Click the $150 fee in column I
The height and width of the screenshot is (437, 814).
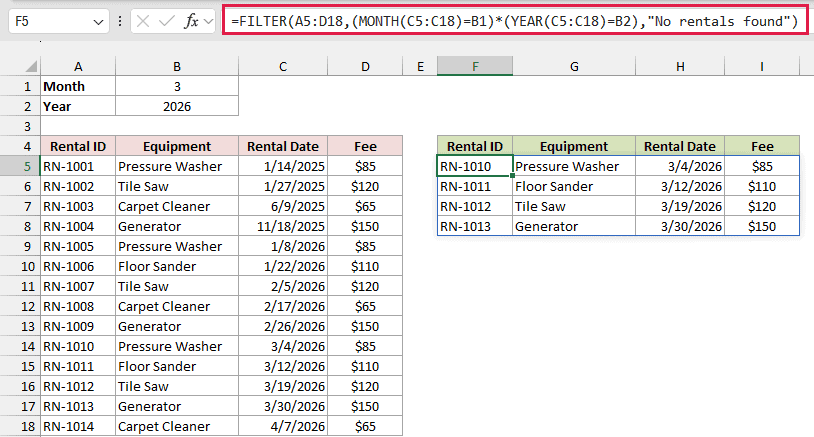(762, 226)
